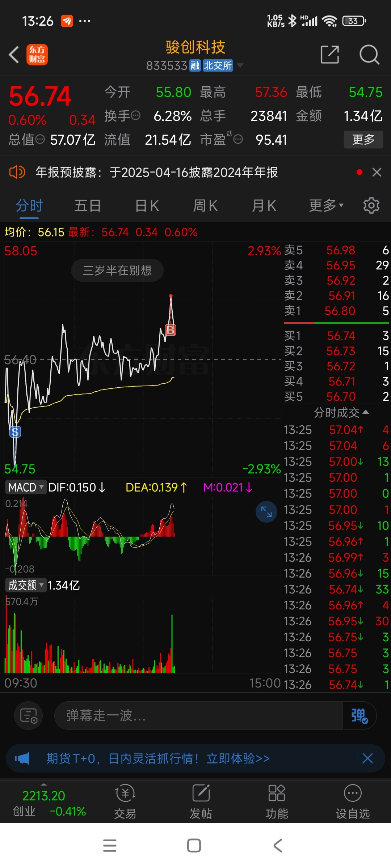Image resolution: width=391 pixels, height=868 pixels.
Task: Toggle the 弹 danmaku switch
Action: [x=360, y=715]
